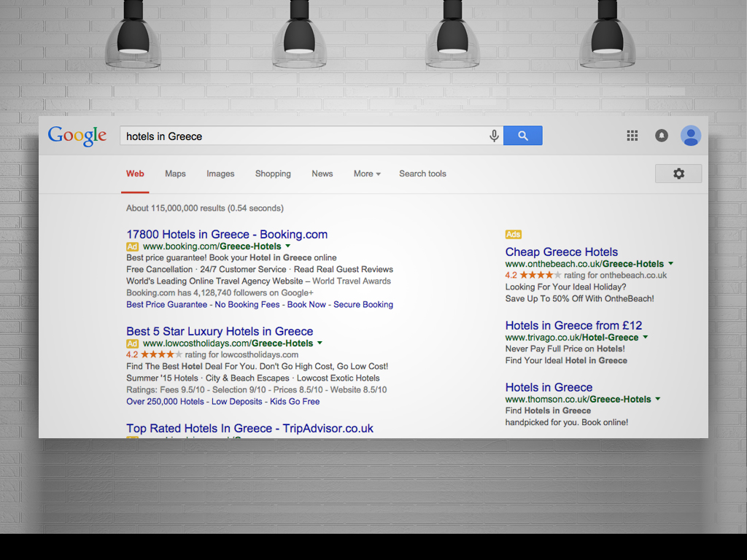This screenshot has height=560, width=747.
Task: Switch to the Shopping tab
Action: (x=273, y=174)
